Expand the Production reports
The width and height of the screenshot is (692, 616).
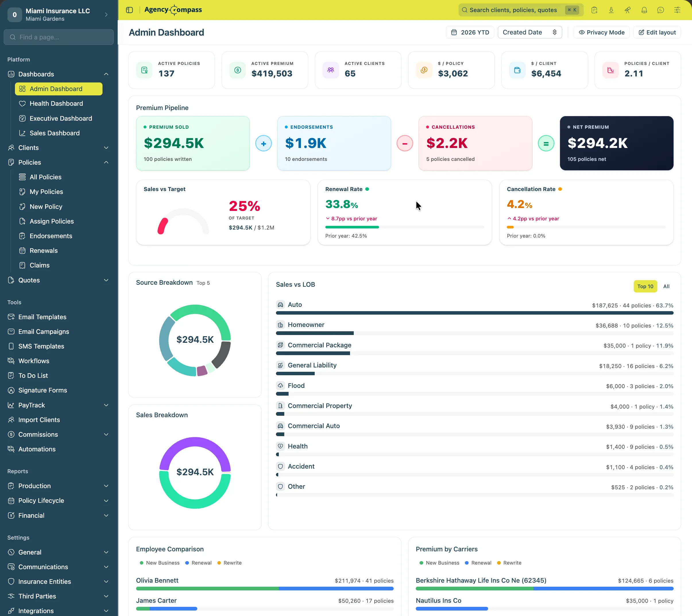pyautogui.click(x=59, y=486)
